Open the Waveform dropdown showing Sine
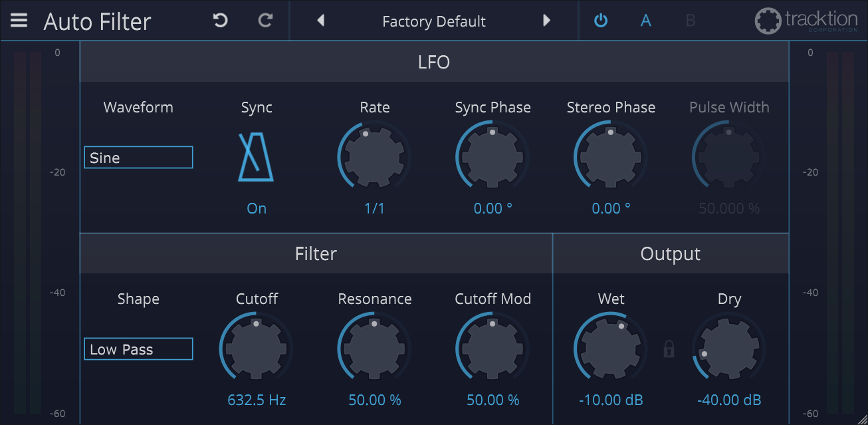 [138, 158]
